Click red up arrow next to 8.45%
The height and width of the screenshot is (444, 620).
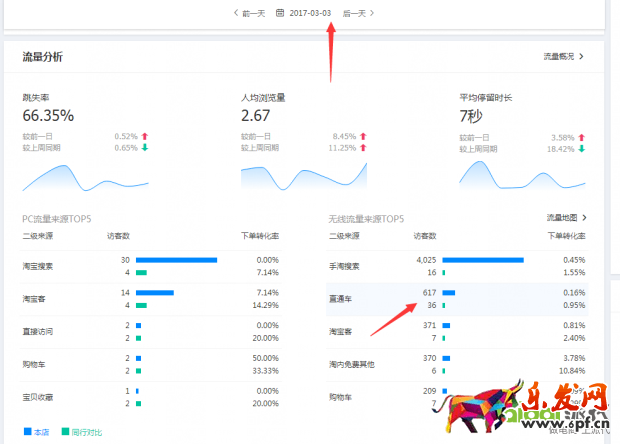click(x=363, y=136)
